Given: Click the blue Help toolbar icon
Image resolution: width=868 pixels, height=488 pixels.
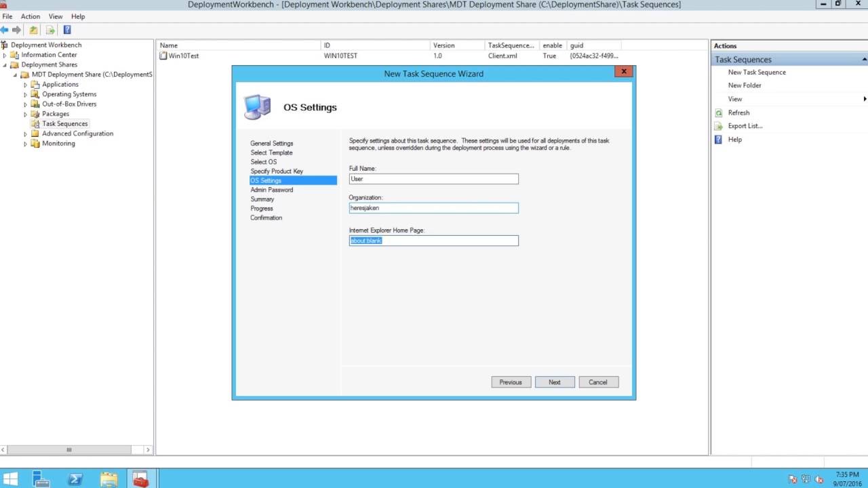Looking at the screenshot, I should pos(67,30).
